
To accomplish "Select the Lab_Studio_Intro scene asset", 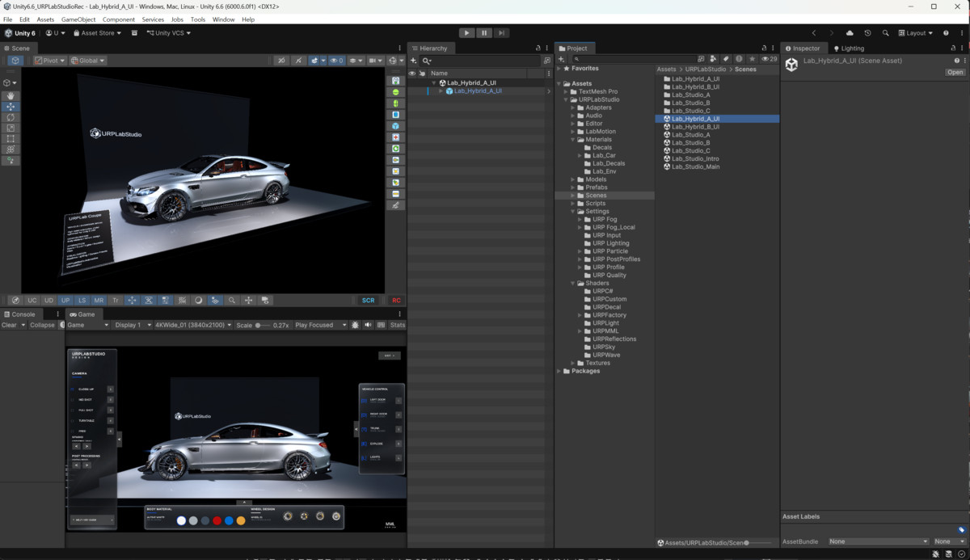I will (x=695, y=158).
